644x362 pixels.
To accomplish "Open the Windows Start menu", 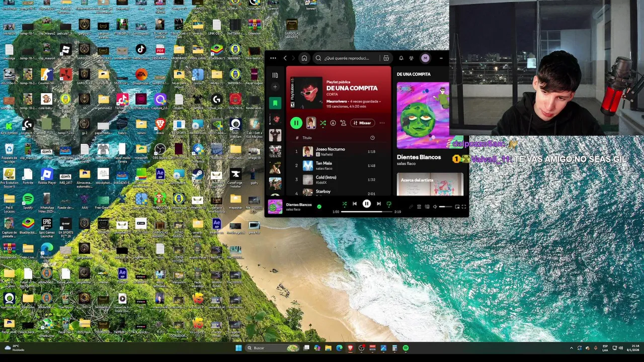I will click(x=238, y=348).
